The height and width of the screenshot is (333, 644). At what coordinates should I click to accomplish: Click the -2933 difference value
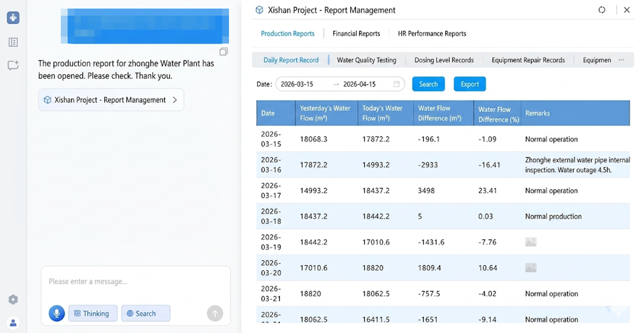click(428, 165)
